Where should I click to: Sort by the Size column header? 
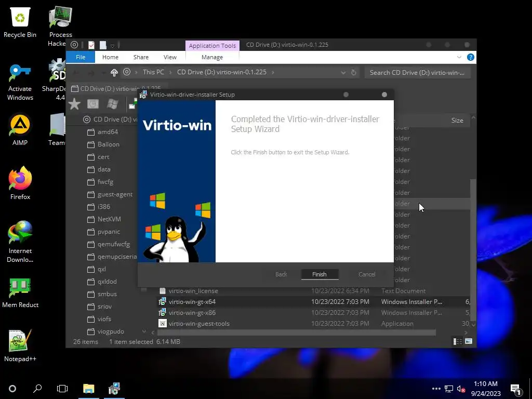point(457,121)
